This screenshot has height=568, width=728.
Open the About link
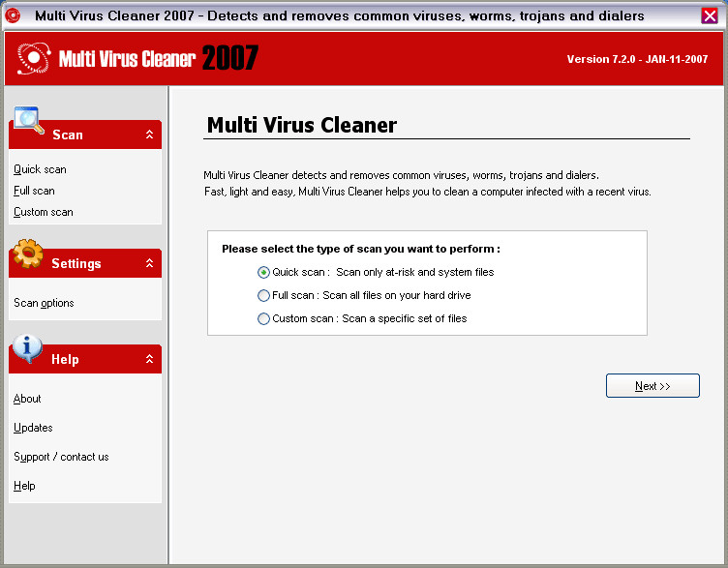pyautogui.click(x=27, y=399)
